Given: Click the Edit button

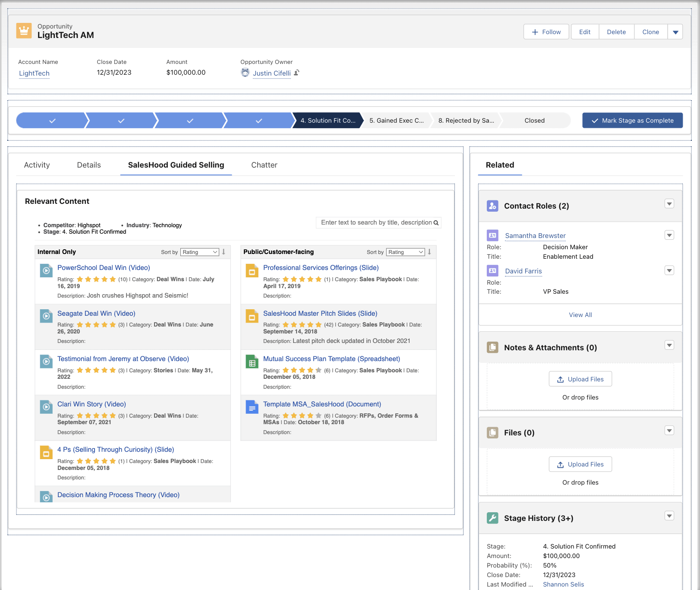Looking at the screenshot, I should point(585,32).
